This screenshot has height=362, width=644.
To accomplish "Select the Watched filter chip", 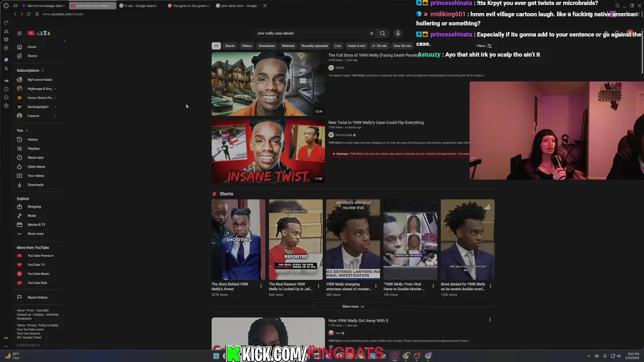I will (288, 46).
